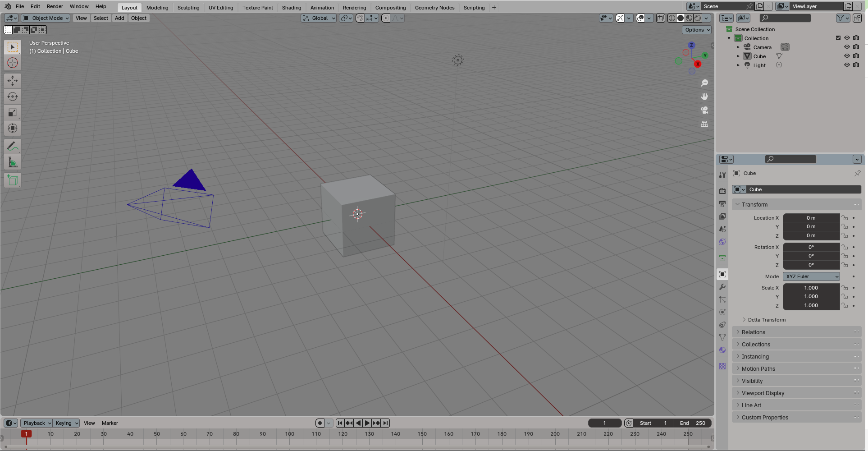Switch to the Geometry Nodes workspace tab
Image resolution: width=868 pixels, height=451 pixels.
(434, 8)
